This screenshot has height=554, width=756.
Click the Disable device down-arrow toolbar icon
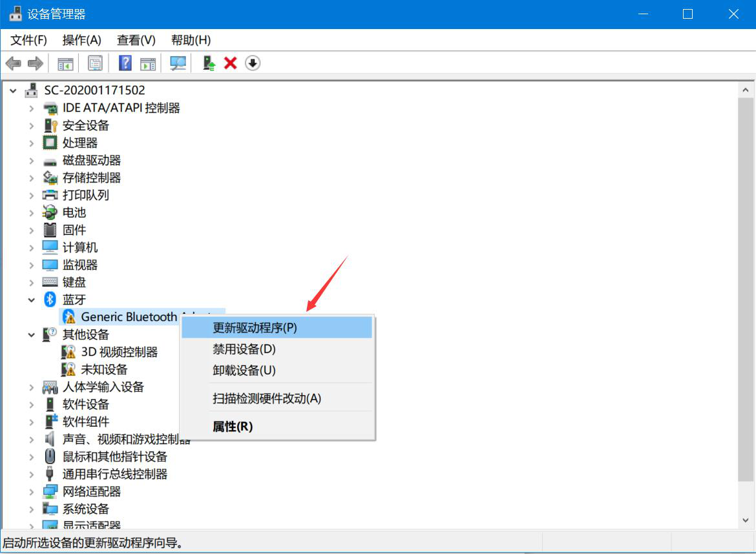(x=252, y=63)
